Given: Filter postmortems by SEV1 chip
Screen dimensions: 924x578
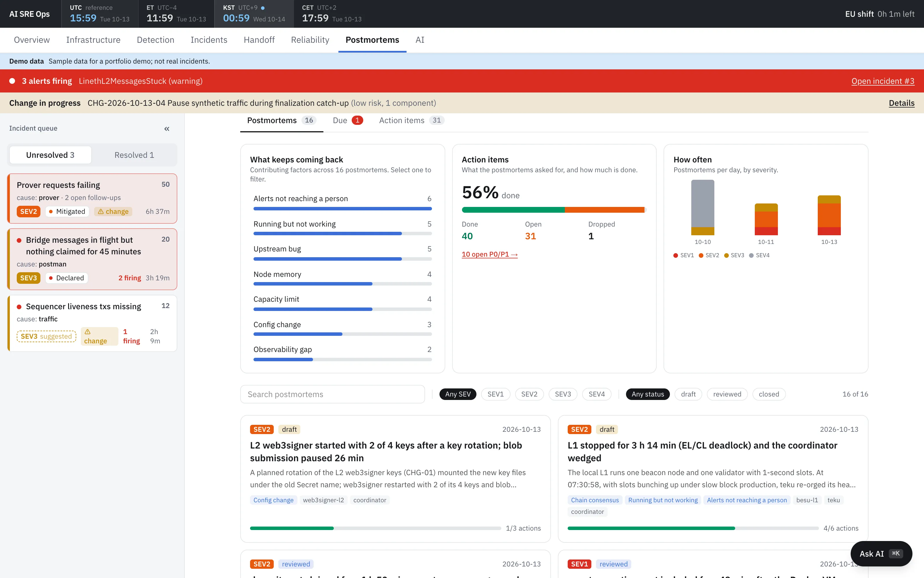Looking at the screenshot, I should [495, 394].
